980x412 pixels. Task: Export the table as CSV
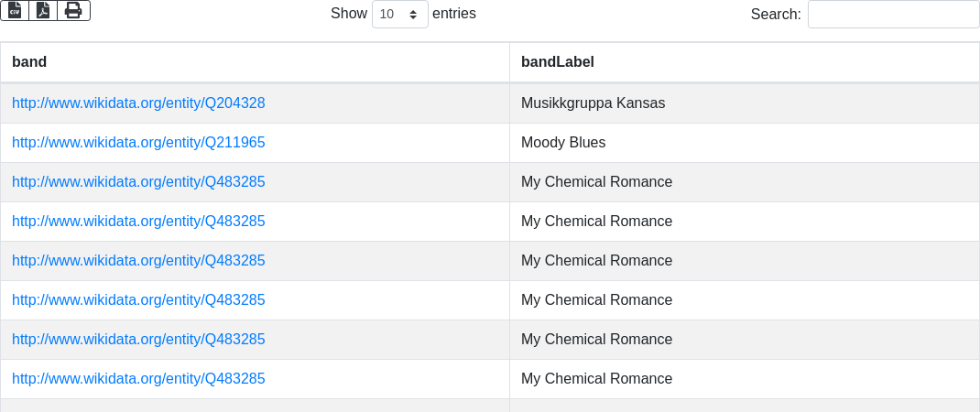click(x=15, y=10)
